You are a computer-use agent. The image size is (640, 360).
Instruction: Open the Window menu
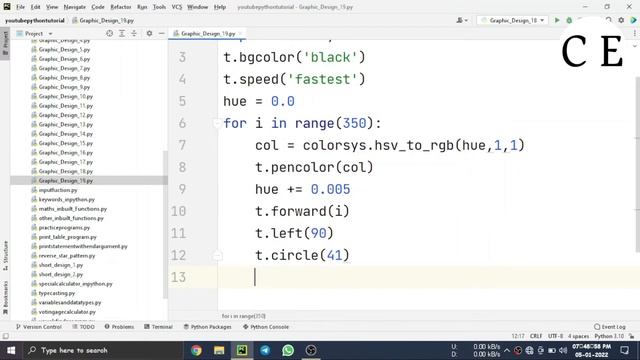pos(198,7)
